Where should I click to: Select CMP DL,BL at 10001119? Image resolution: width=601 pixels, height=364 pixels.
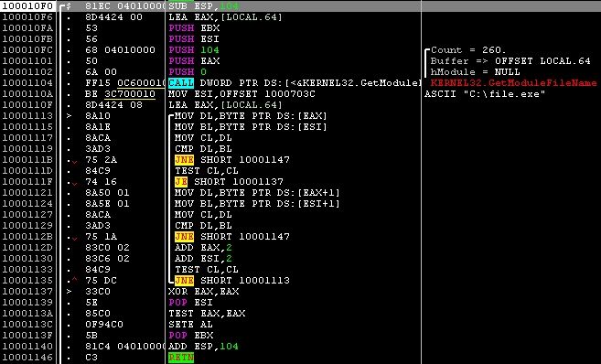203,149
